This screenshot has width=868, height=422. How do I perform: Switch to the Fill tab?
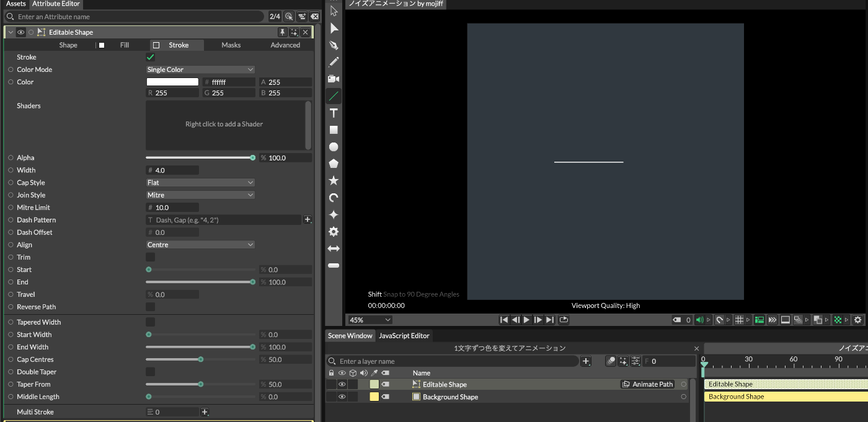tap(125, 45)
